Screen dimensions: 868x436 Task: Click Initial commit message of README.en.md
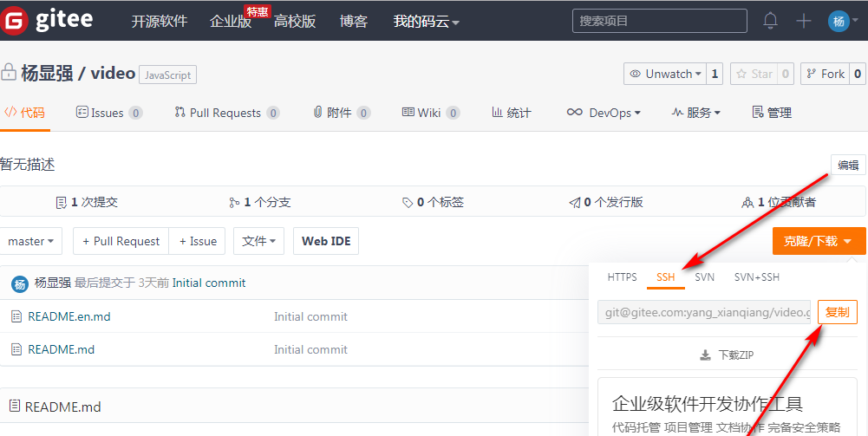coord(310,316)
